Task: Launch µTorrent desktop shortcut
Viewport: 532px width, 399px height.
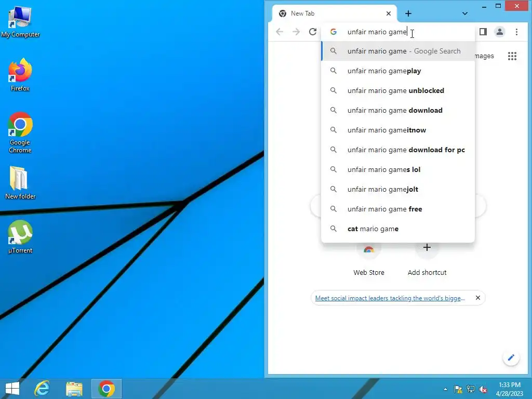Action: pos(20,237)
